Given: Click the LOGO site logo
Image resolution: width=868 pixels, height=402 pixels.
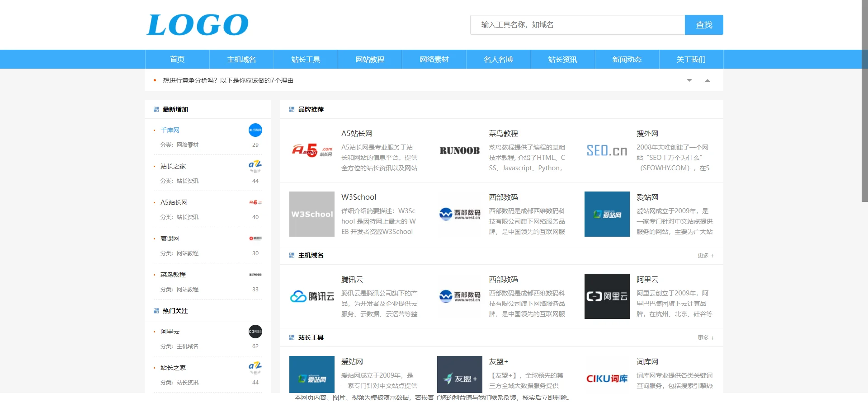Looking at the screenshot, I should [x=198, y=25].
